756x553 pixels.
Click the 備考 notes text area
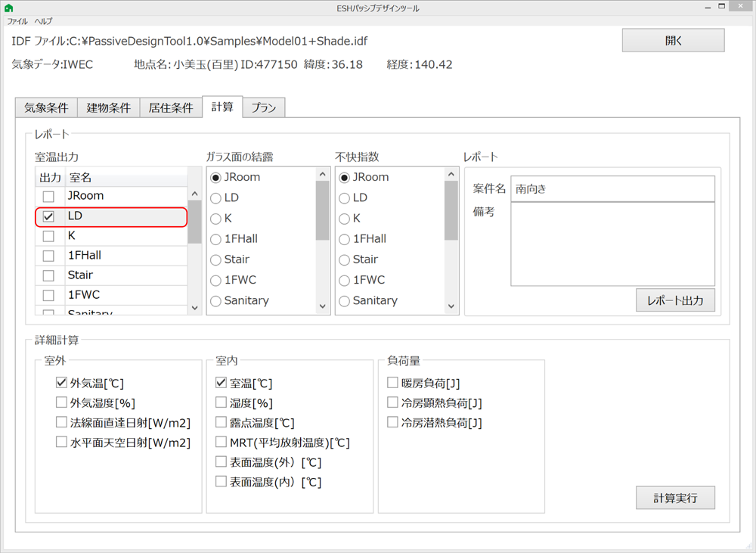coord(612,244)
